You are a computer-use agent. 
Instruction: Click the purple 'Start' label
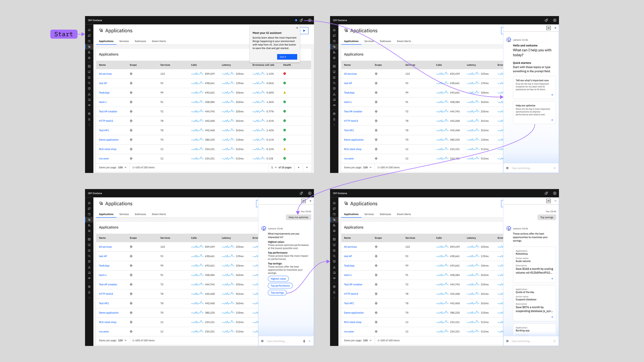[64, 34]
